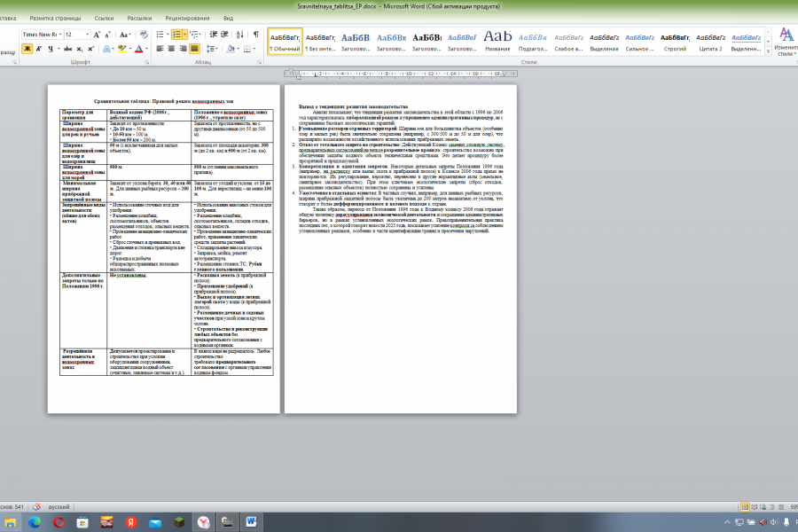The image size is (798, 532).
Task: Toggle superscript formatting
Action: [x=90, y=49]
